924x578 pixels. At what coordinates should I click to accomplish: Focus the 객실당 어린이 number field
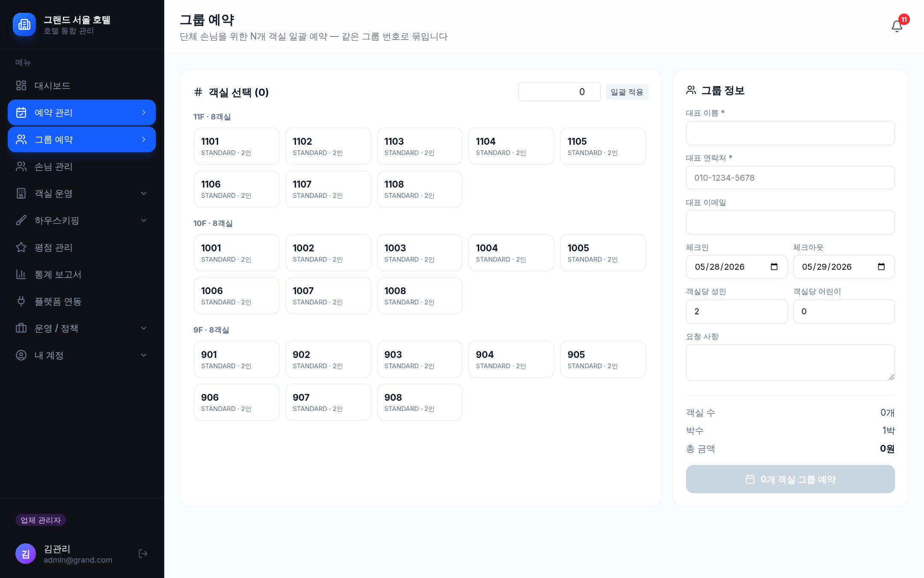pos(844,311)
